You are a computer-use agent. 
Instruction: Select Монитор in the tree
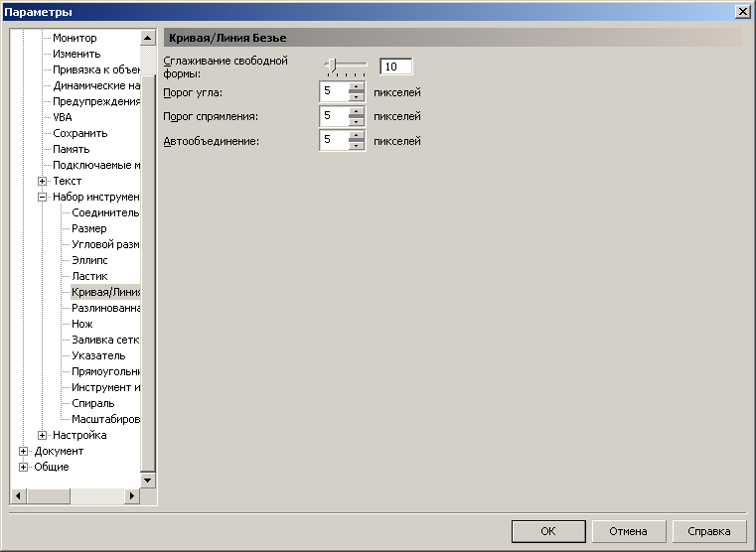[75, 38]
